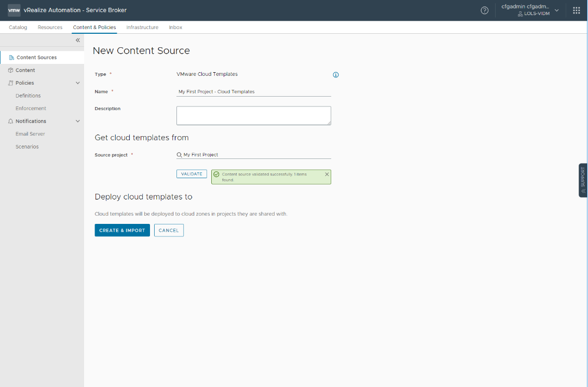Click the LOLS-VIDM organization label
This screenshot has height=387, width=588.
(537, 14)
